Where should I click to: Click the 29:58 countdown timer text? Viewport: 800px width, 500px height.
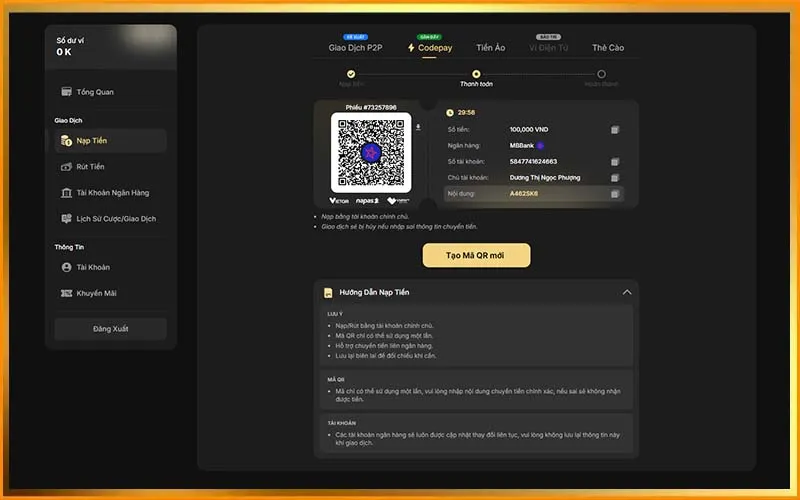coord(466,113)
